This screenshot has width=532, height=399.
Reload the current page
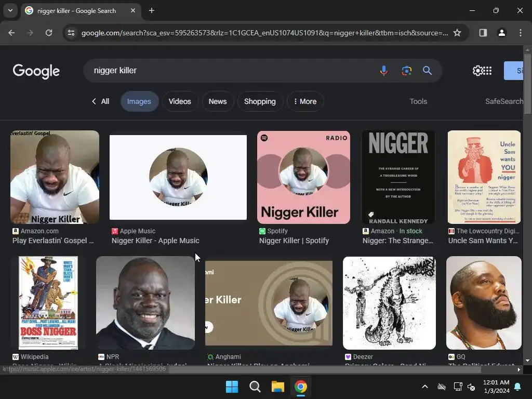coord(49,33)
